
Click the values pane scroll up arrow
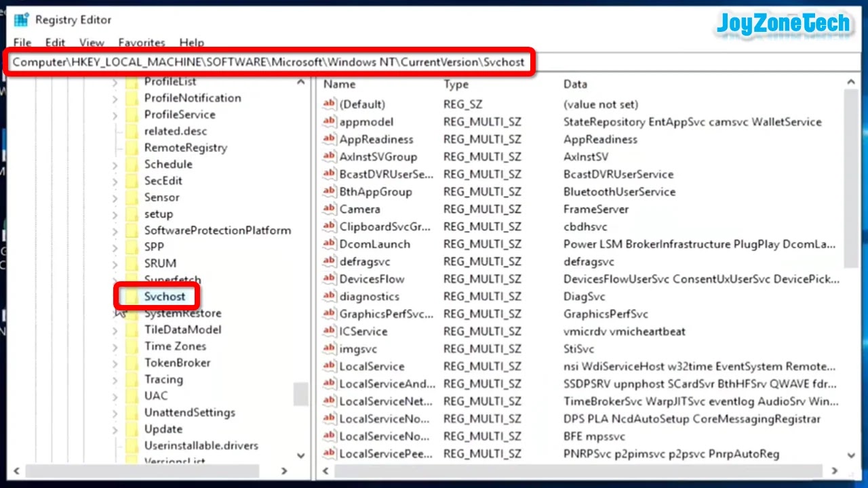pos(851,83)
